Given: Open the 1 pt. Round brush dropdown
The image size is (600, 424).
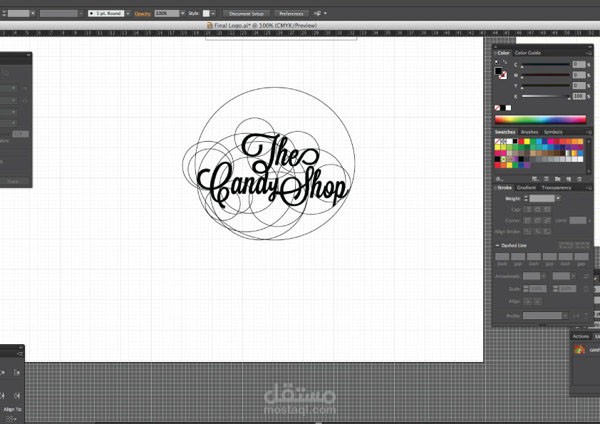Looking at the screenshot, I should click(128, 13).
